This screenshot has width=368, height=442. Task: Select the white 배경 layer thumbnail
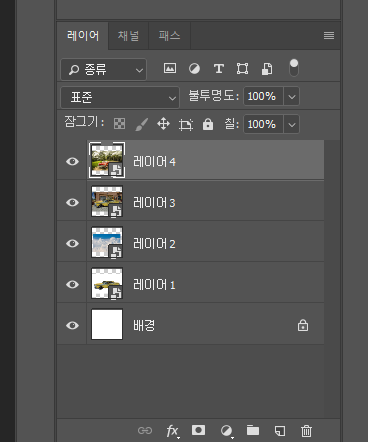[107, 324]
